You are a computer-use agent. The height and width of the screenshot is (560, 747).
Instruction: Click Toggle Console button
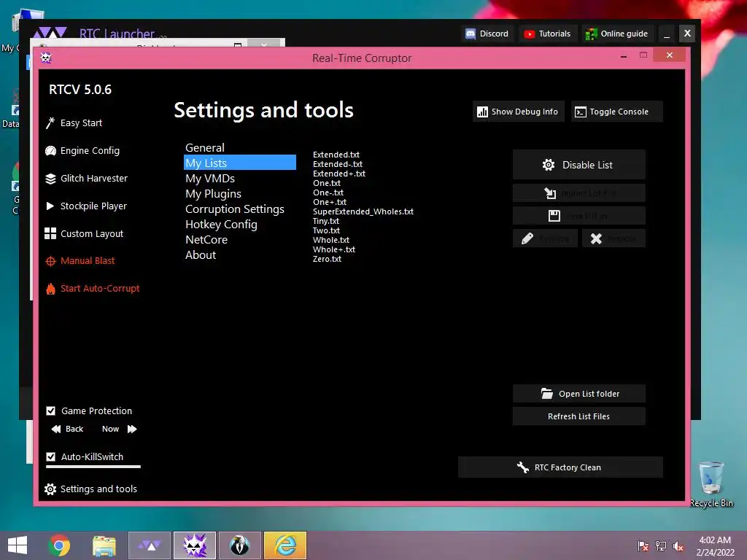616,112
